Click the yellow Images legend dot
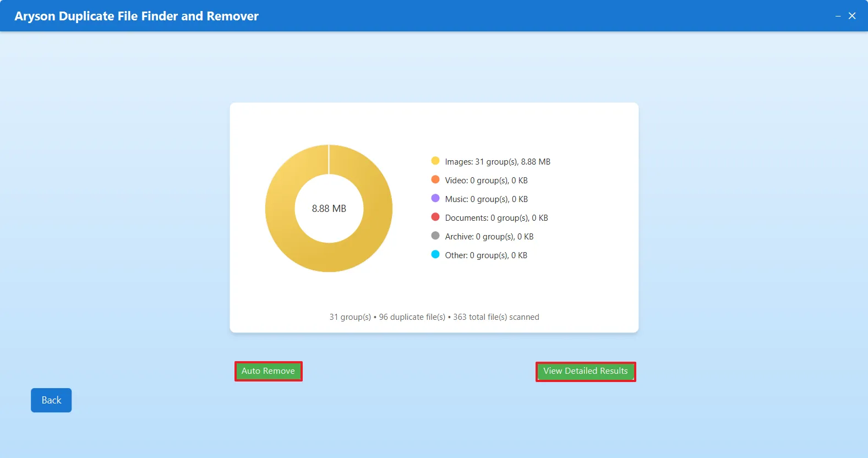The width and height of the screenshot is (868, 458). [435, 161]
